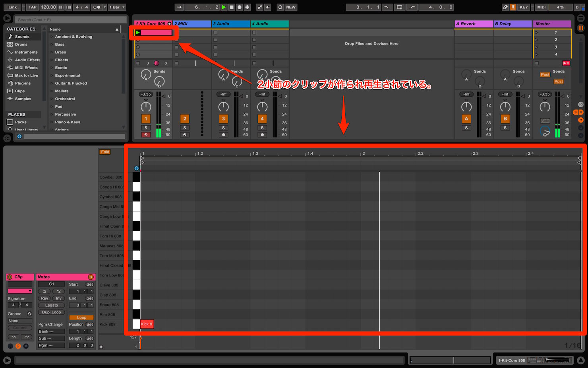The image size is (588, 368).
Task: Click Re-enable Automation arrow button
Action: tap(268, 7)
